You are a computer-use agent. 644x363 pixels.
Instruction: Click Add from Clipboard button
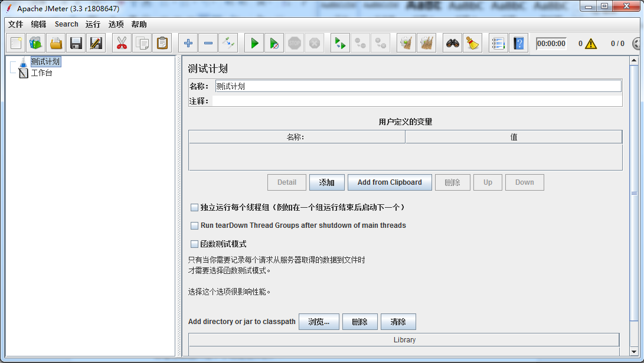click(390, 182)
